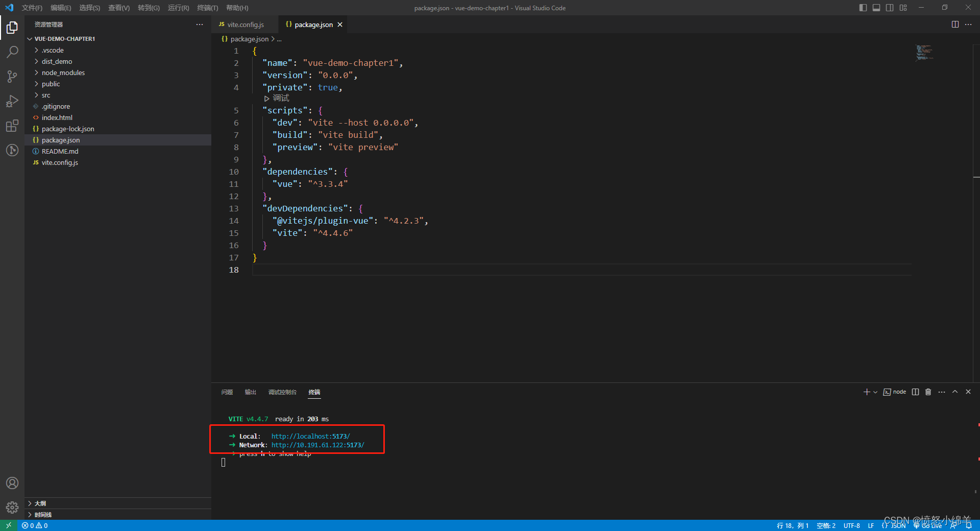This screenshot has height=531, width=980.
Task: Open package-lock.json in the explorer
Action: [x=118, y=129]
